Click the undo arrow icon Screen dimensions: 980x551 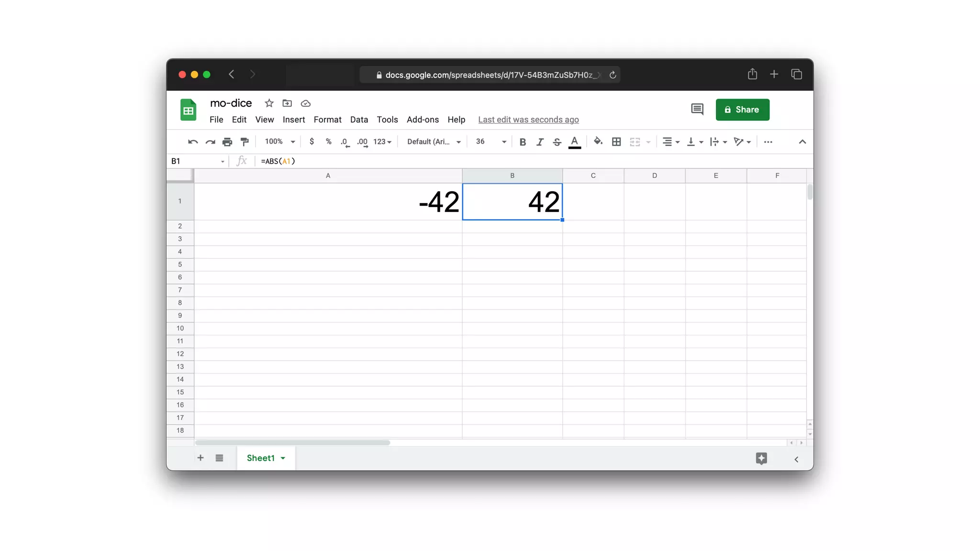point(192,142)
